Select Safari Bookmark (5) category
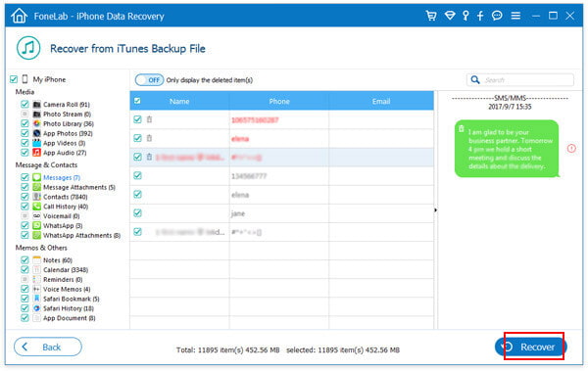 point(72,299)
